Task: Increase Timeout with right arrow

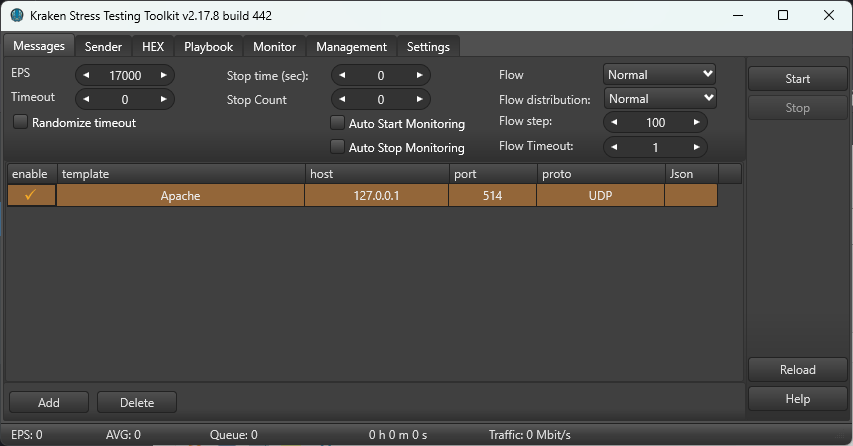Action: [163, 99]
